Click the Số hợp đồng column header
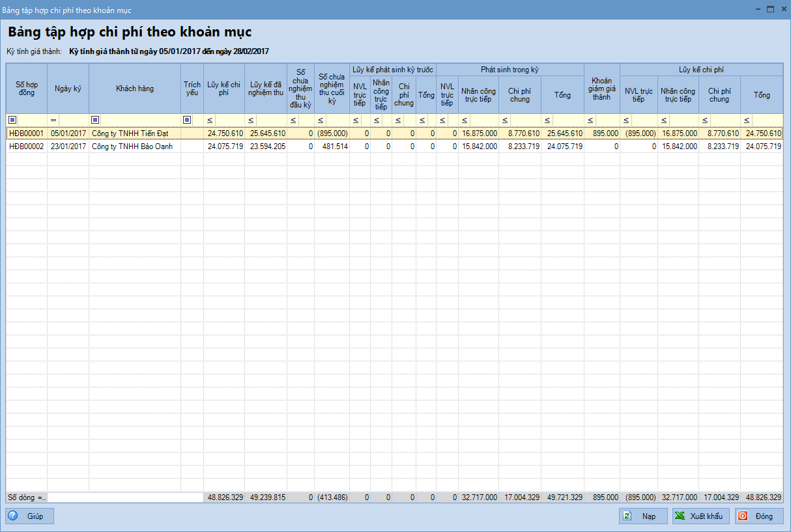The width and height of the screenshot is (791, 532). click(27, 88)
